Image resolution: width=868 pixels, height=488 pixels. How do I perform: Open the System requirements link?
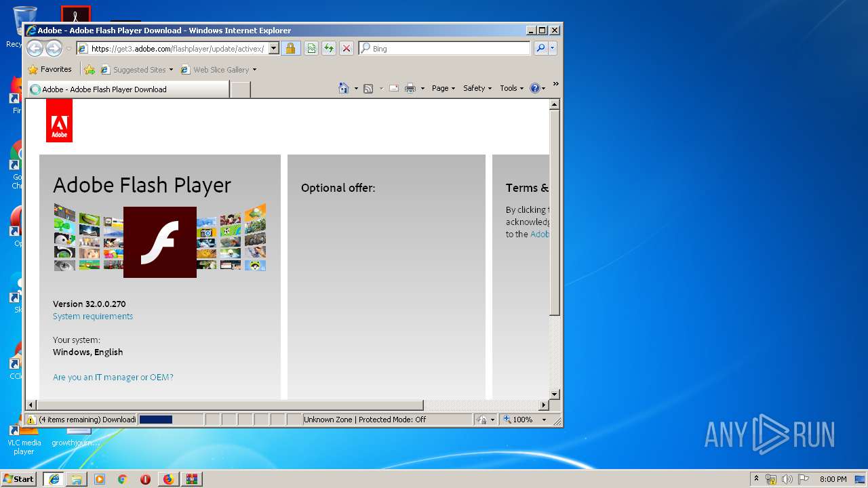pos(93,317)
